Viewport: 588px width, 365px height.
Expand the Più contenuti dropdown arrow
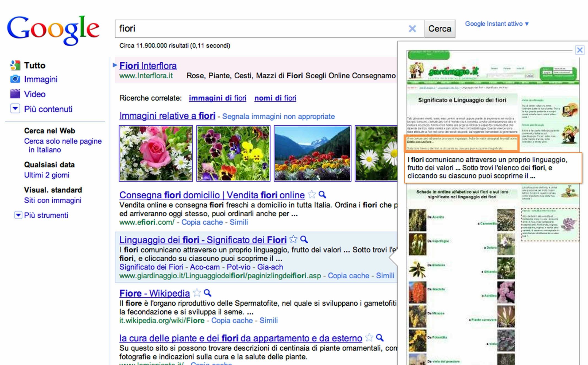[15, 109]
